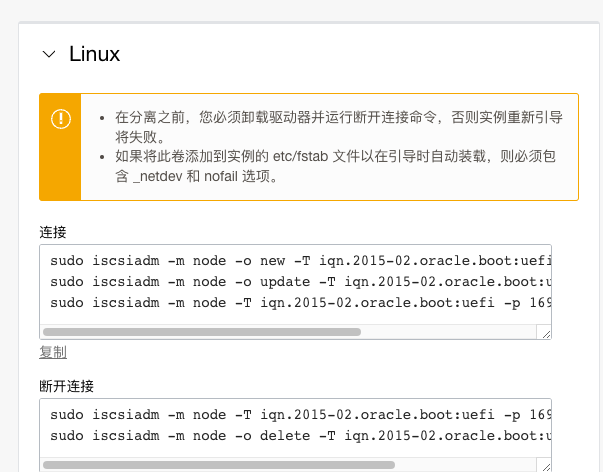
Task: Click the 复制 link below the connect commands
Action: (53, 352)
